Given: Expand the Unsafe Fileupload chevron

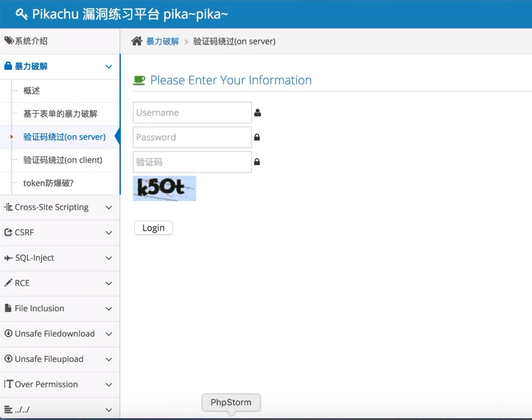Looking at the screenshot, I should (109, 359).
